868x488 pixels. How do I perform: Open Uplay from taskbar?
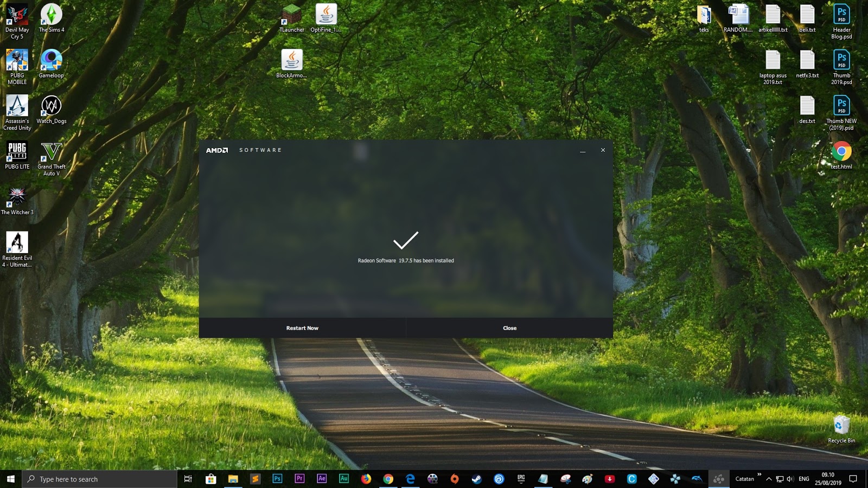point(499,479)
